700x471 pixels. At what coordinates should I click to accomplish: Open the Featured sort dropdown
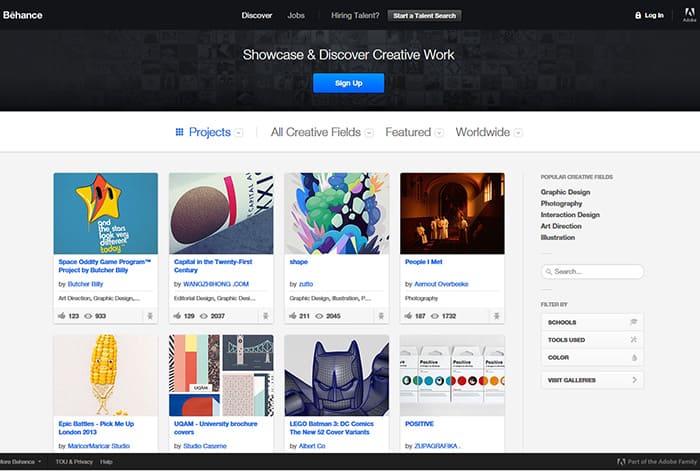(x=439, y=133)
